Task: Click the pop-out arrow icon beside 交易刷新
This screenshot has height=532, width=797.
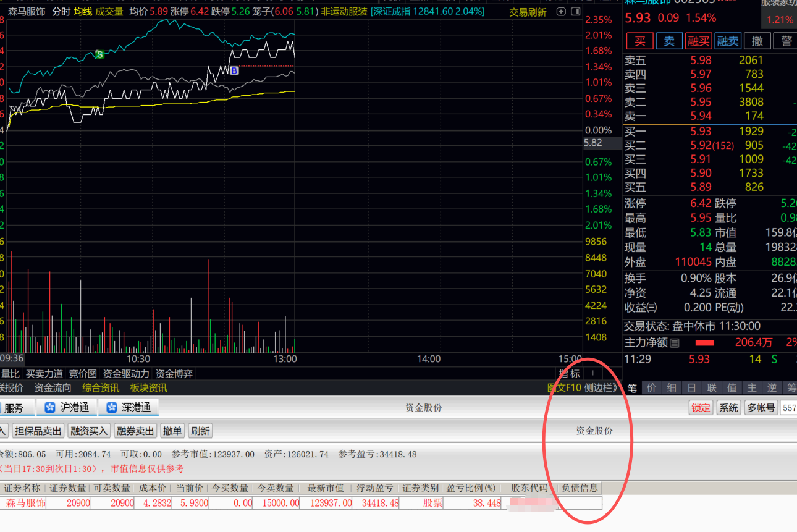Action: 560,12
